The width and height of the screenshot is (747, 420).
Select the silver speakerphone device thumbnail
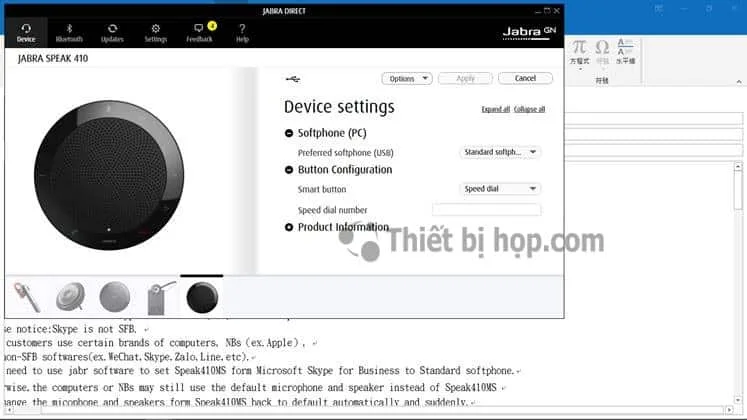coord(71,297)
